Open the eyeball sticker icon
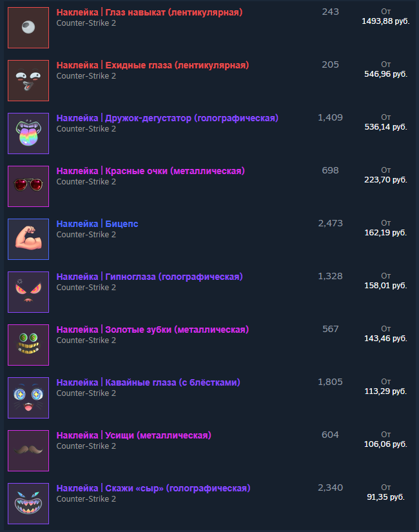The width and height of the screenshot is (419, 532). 28,28
